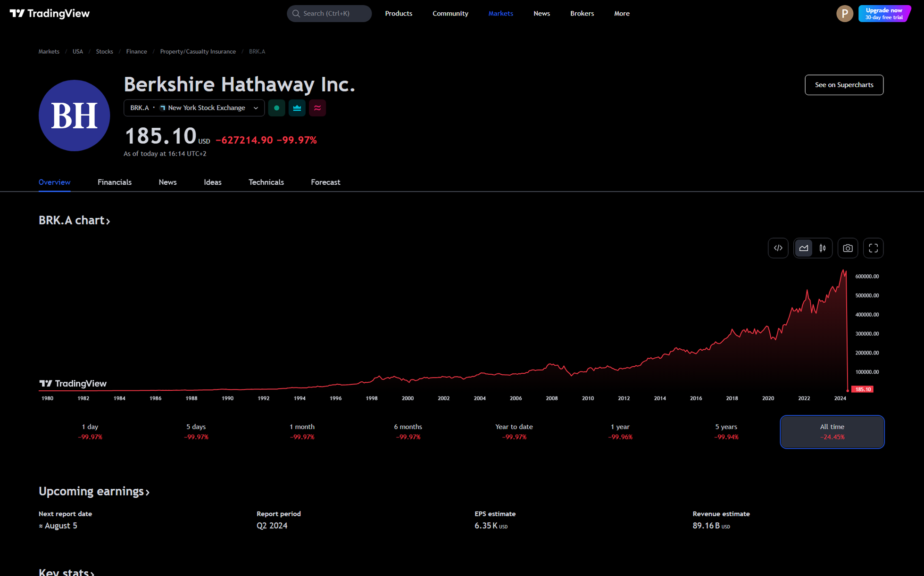Select the 5 years range

(x=726, y=432)
